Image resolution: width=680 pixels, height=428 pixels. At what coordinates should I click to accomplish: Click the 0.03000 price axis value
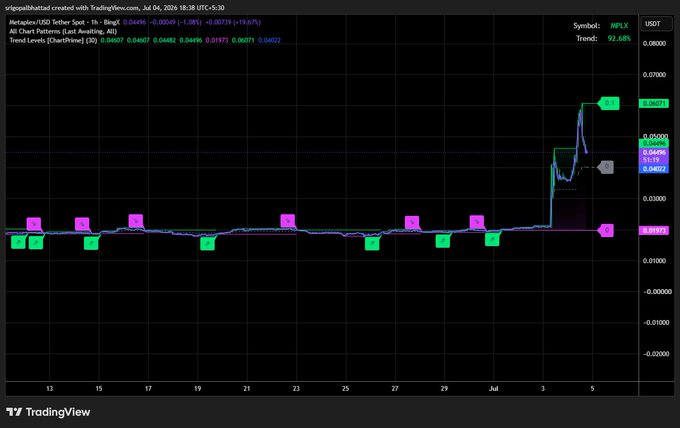(x=654, y=199)
